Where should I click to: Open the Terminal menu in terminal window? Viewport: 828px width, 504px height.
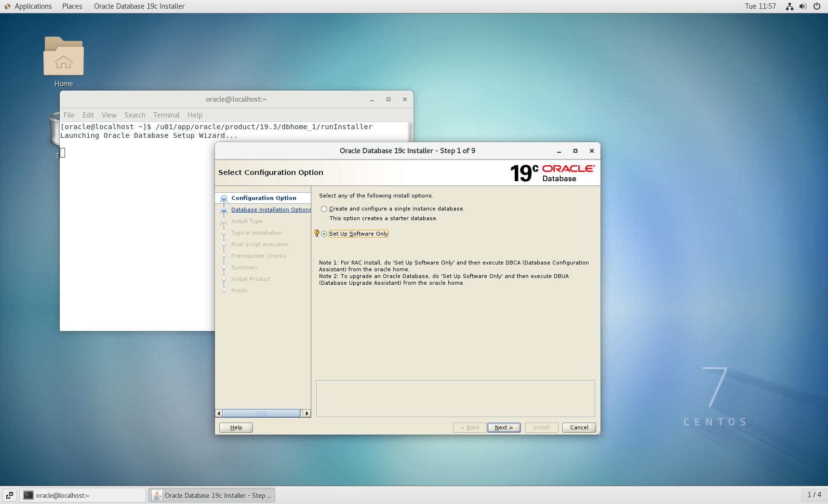(166, 115)
